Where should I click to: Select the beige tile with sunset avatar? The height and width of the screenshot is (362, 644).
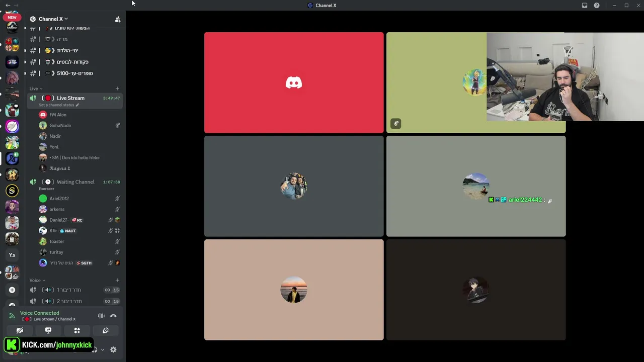pos(294,290)
